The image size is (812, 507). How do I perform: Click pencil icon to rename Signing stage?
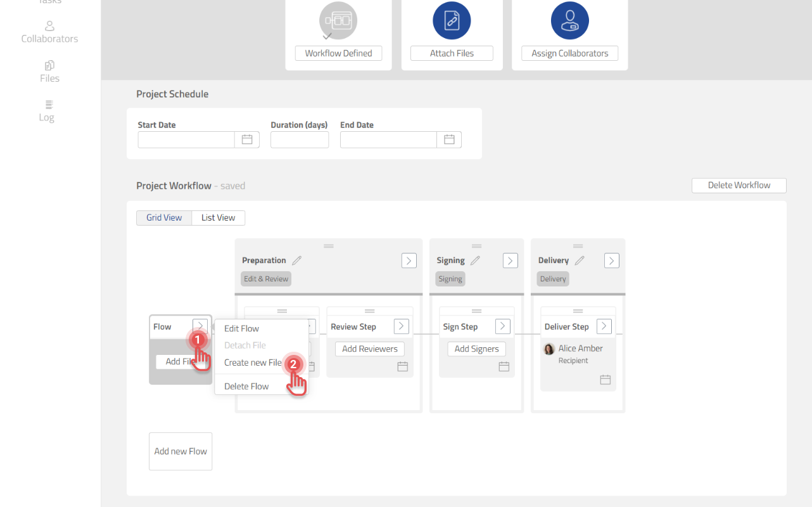click(475, 260)
